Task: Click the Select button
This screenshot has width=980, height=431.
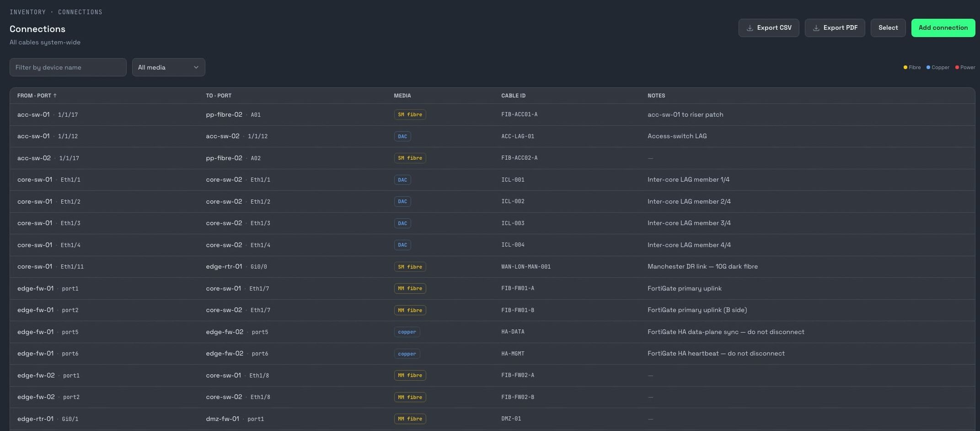Action: (888, 28)
